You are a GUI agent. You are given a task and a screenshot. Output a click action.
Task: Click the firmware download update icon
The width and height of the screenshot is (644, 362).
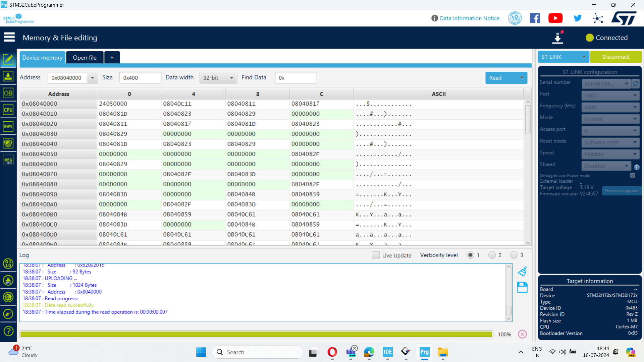(558, 38)
